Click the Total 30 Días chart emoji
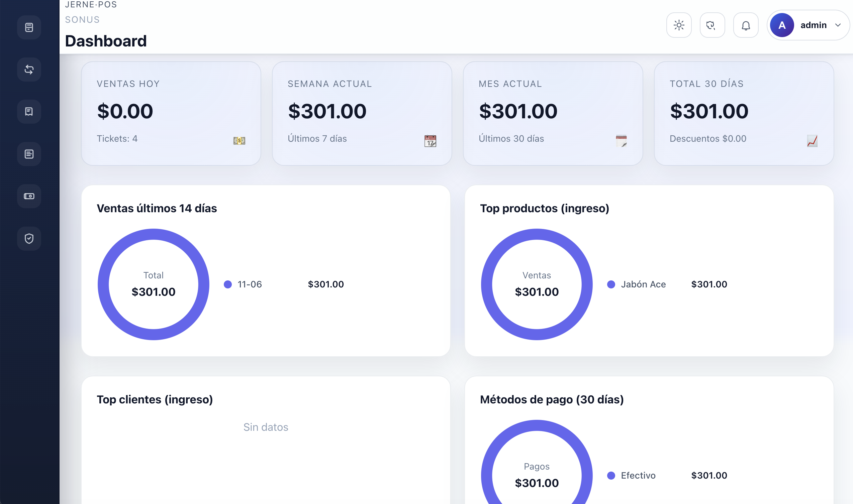The width and height of the screenshot is (853, 504). coord(812,140)
